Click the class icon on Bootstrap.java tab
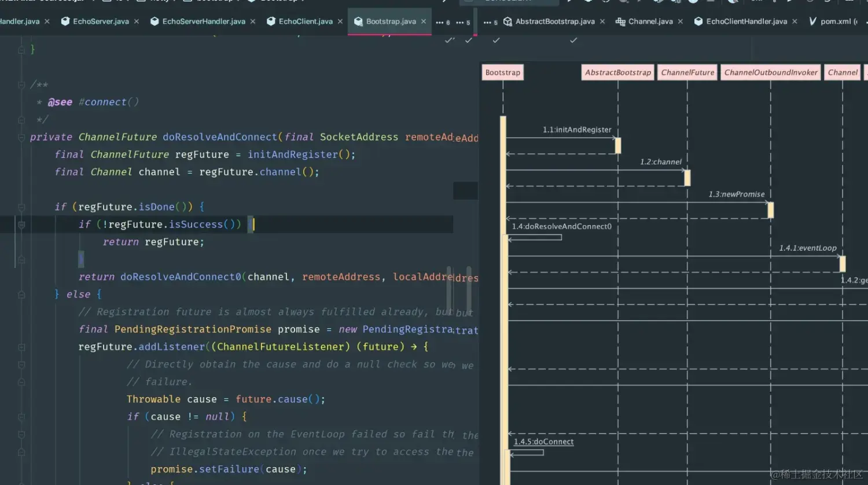This screenshot has height=485, width=868. point(358,21)
